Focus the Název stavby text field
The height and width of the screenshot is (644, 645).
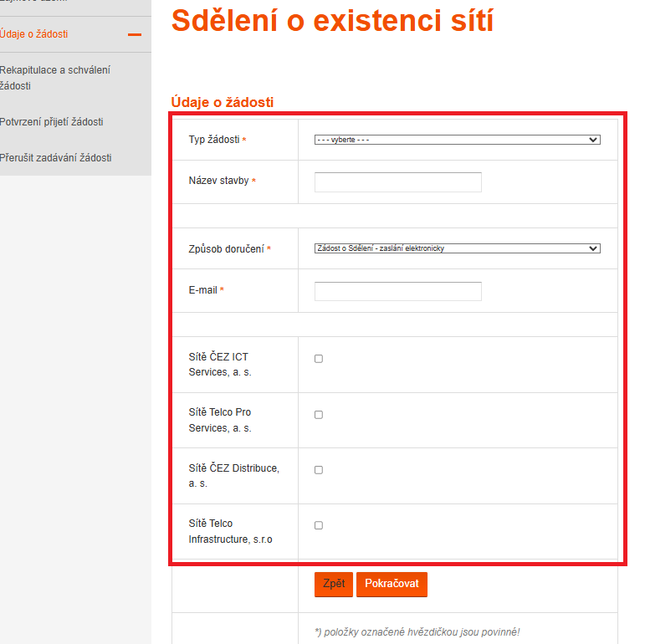tap(397, 181)
